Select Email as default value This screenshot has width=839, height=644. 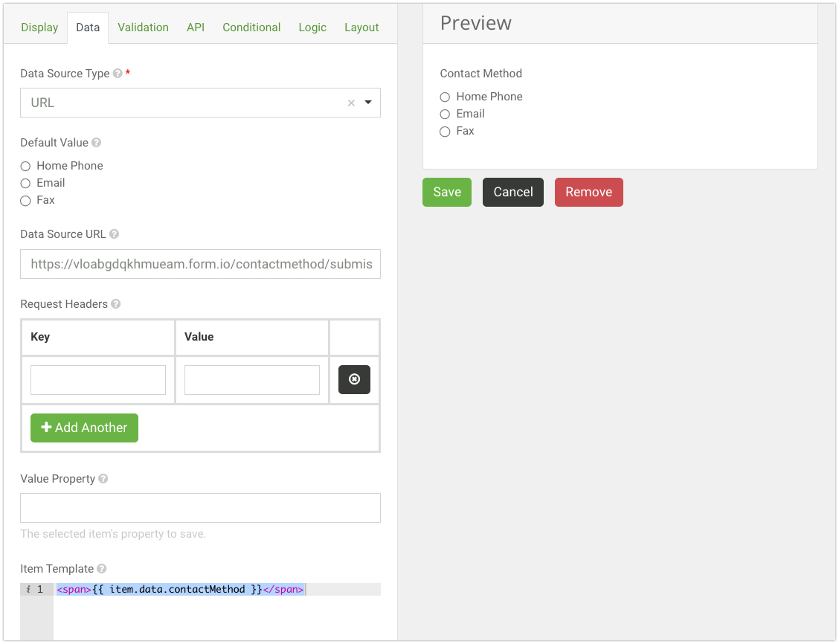click(x=25, y=183)
